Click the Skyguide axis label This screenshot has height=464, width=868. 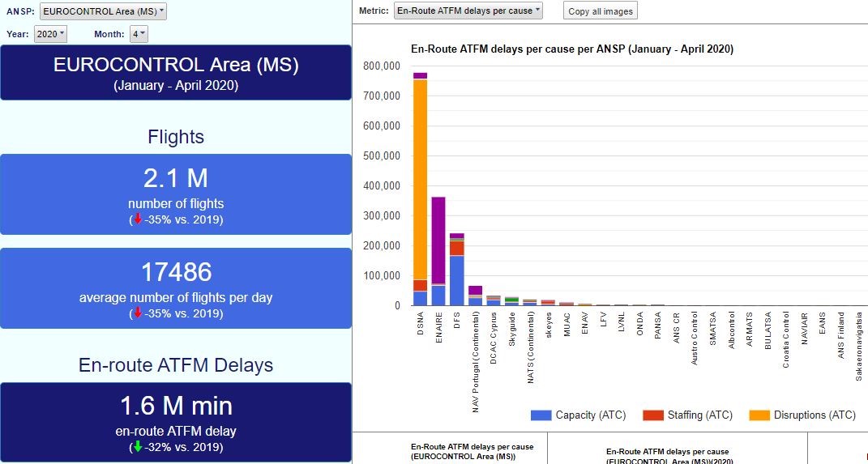coord(512,329)
